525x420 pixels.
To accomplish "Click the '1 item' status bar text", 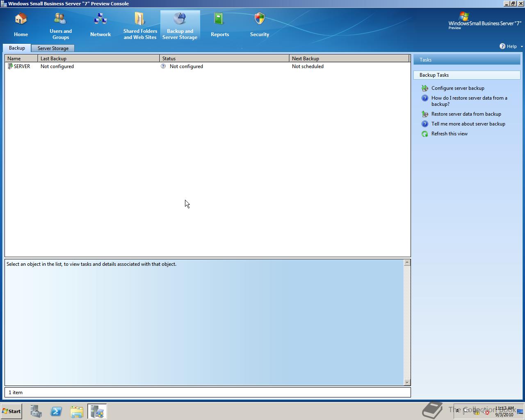I will tap(16, 393).
